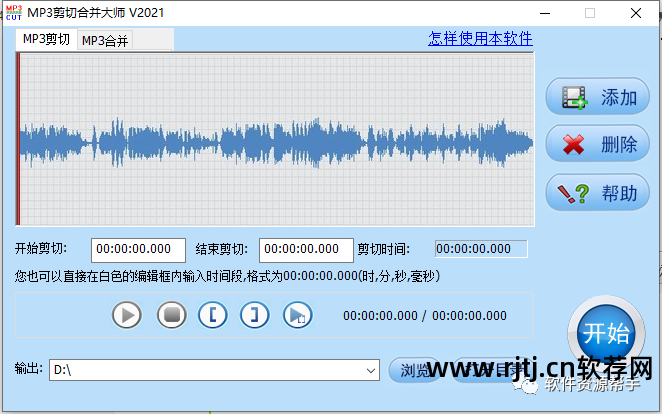The width and height of the screenshot is (662, 414).
Task: Close the MP3剪切合并大师 window
Action: (x=636, y=13)
